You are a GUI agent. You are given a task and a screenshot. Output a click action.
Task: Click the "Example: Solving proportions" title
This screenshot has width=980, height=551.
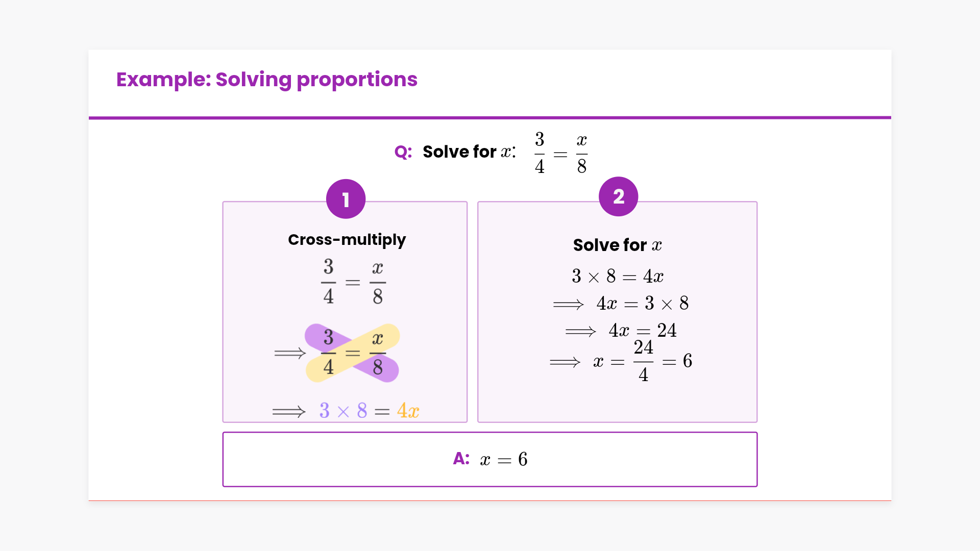[266, 80]
